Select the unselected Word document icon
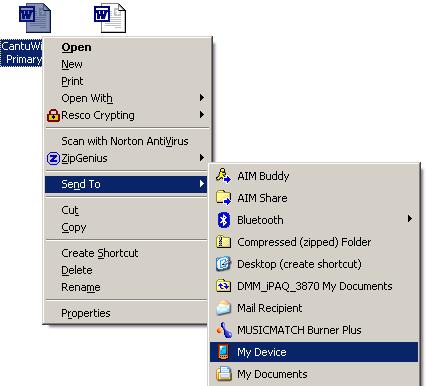Screen dimensions: 426x386 (x=110, y=18)
